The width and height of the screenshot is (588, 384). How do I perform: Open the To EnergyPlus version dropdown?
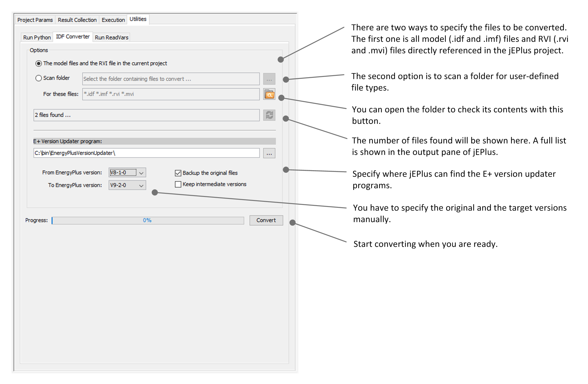[x=127, y=185]
